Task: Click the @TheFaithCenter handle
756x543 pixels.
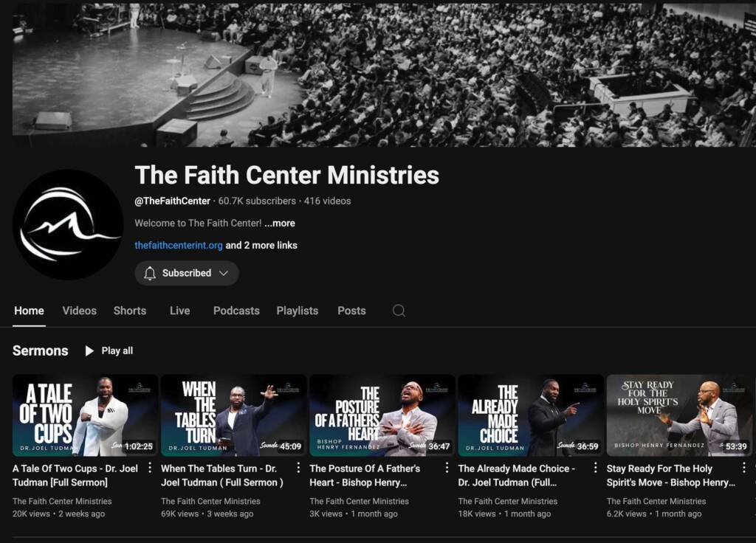Action: (x=173, y=201)
